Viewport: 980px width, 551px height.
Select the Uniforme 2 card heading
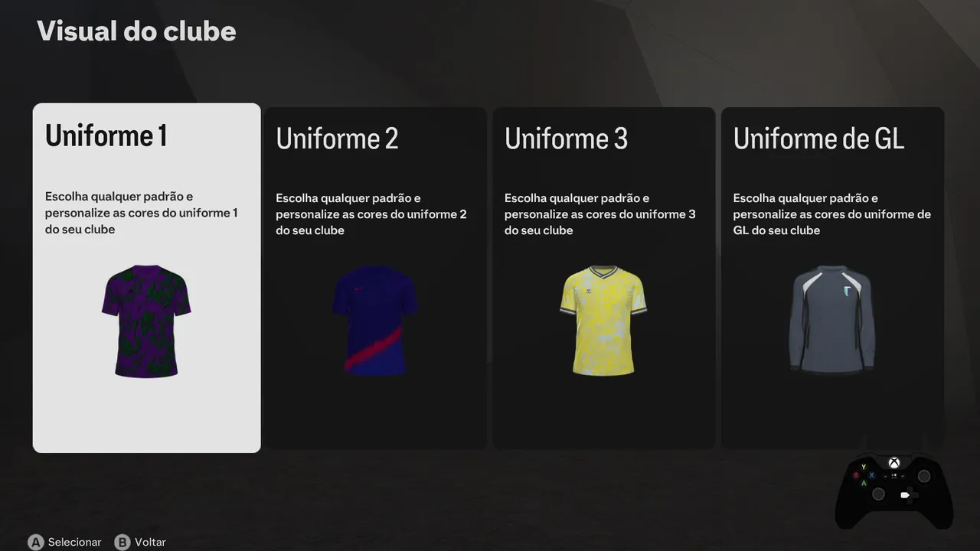point(337,139)
